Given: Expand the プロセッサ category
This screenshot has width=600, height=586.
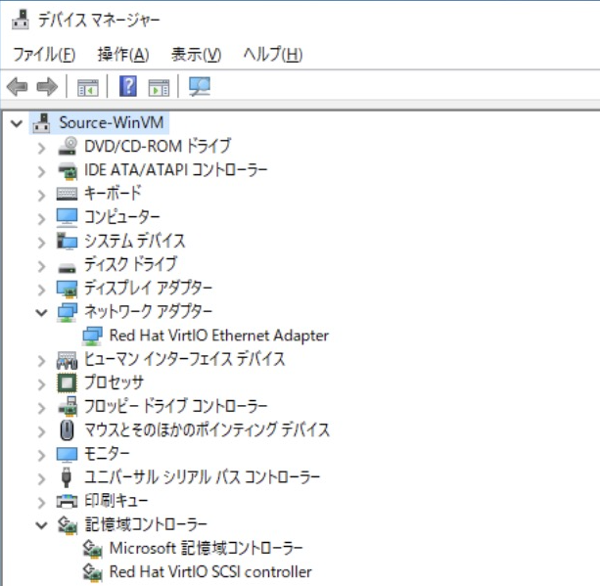Looking at the screenshot, I should coord(42,384).
